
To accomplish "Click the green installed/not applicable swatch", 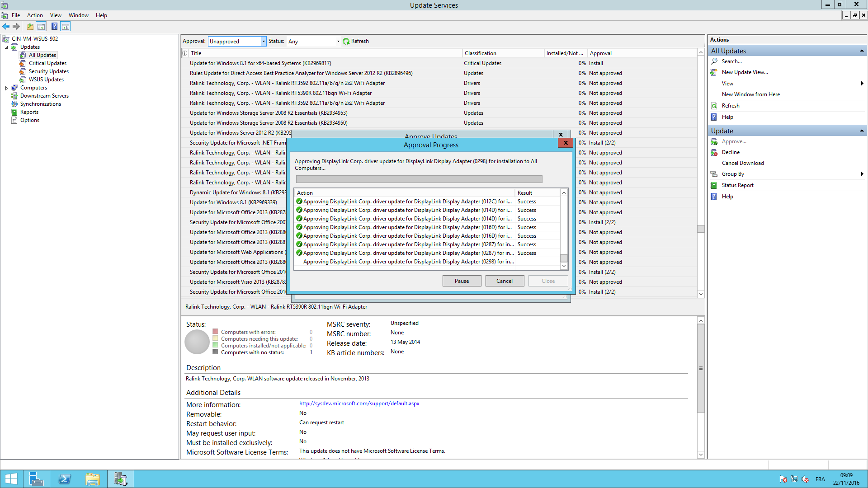I will click(x=215, y=345).
